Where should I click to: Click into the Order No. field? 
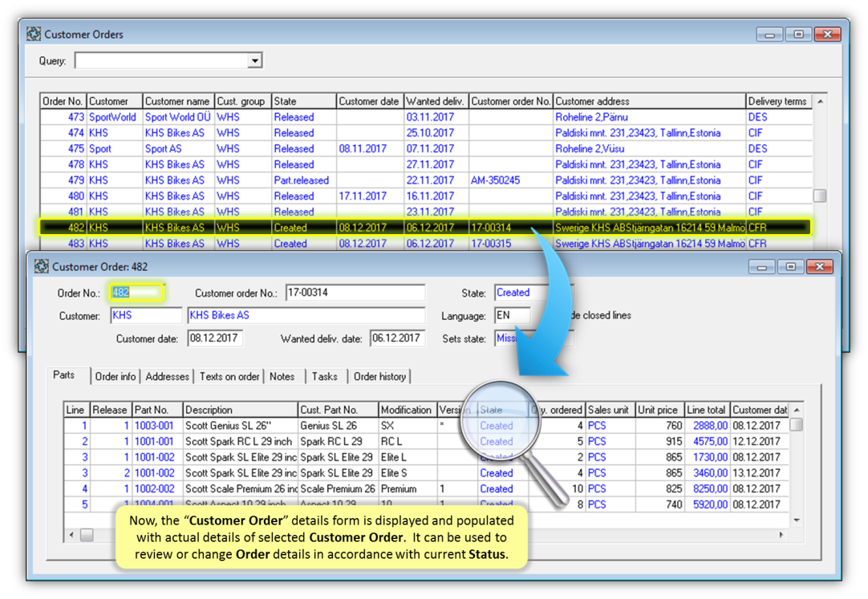(136, 293)
